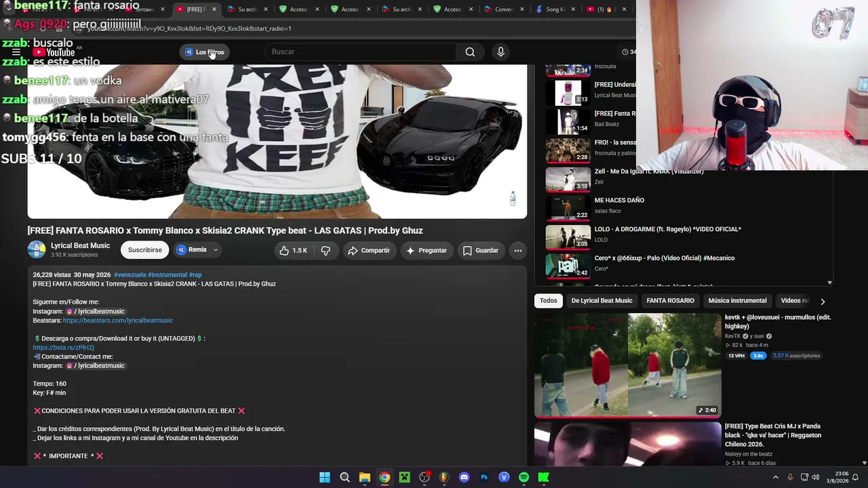Open the microphone tray indicator
The height and width of the screenshot is (488, 868).
tap(790, 477)
